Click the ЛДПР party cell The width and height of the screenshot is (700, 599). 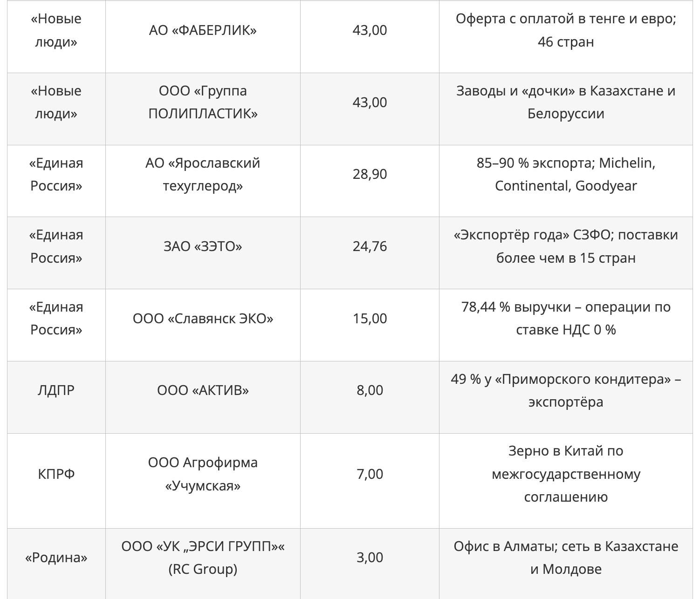(x=56, y=390)
